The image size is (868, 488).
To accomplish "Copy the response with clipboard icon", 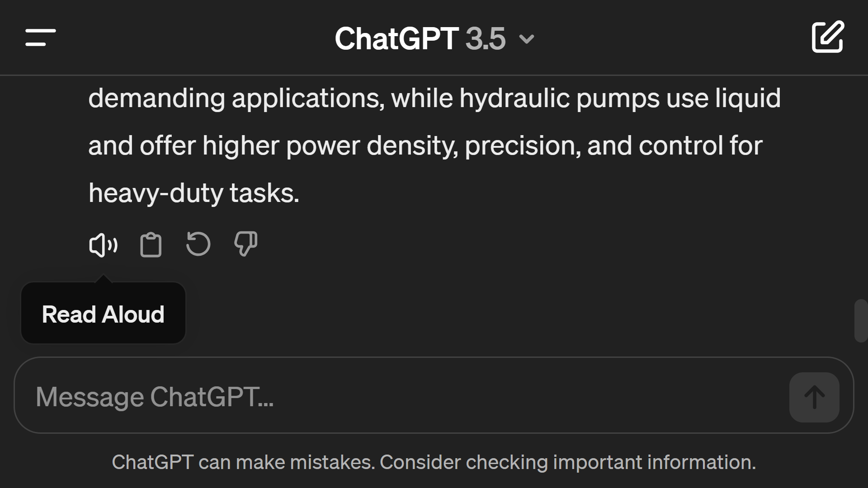I will [151, 245].
